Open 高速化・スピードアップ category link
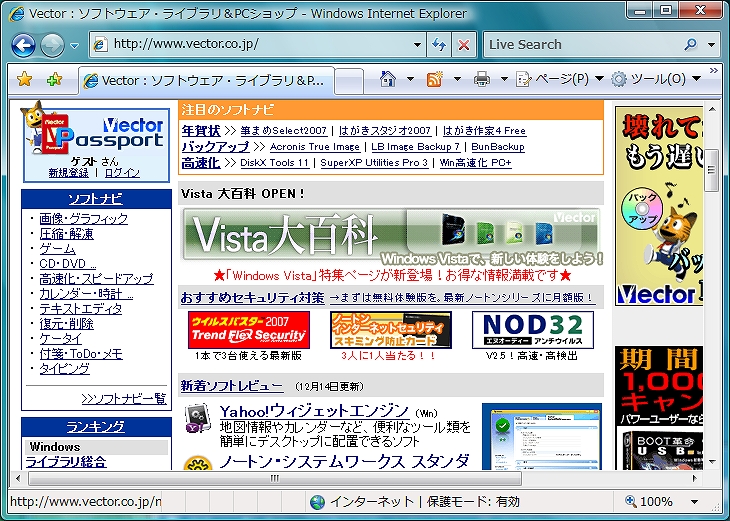Image resolution: width=730 pixels, height=521 pixels. 96,278
